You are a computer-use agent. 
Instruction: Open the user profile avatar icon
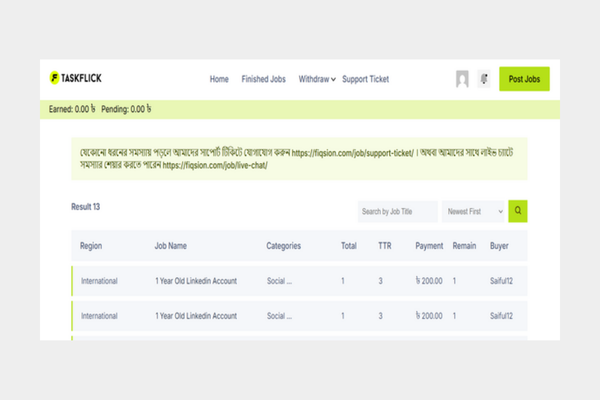462,79
